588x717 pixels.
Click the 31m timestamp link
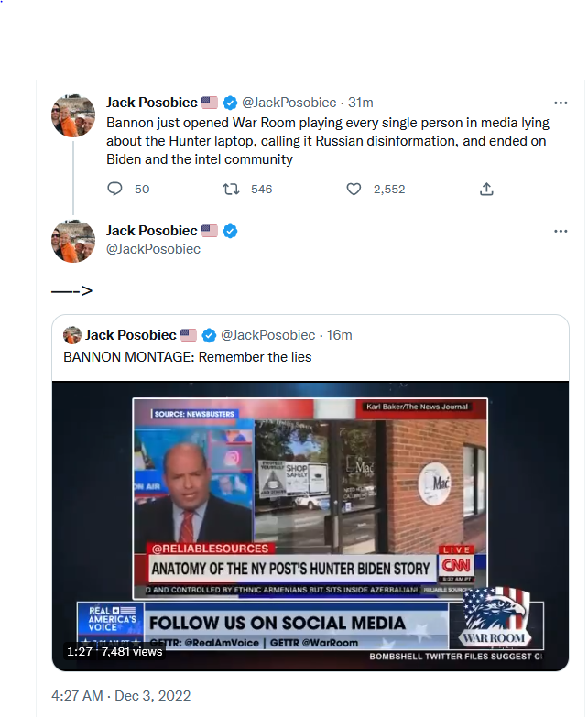pos(361,103)
